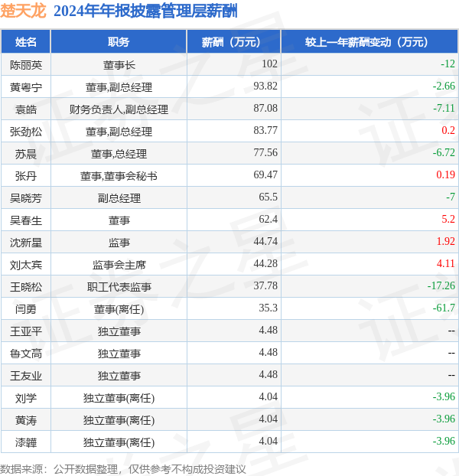Viewport: 459px width, 476px height.
Task: Click the name 王亚平
Action: pyautogui.click(x=26, y=331)
